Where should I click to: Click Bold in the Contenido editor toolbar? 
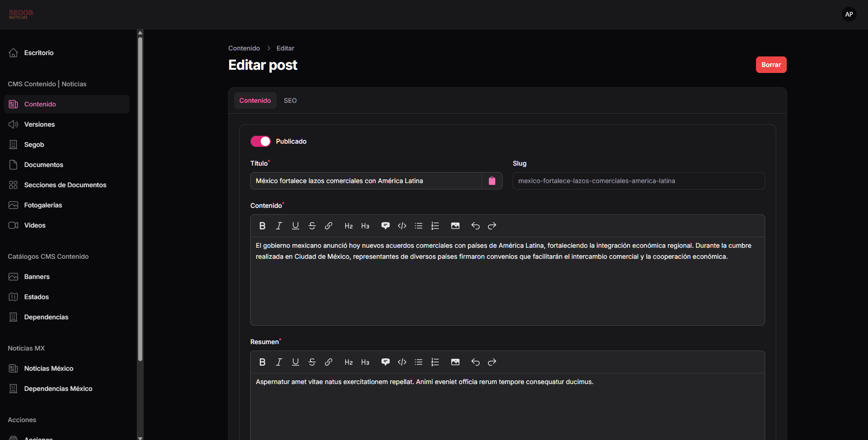click(262, 226)
